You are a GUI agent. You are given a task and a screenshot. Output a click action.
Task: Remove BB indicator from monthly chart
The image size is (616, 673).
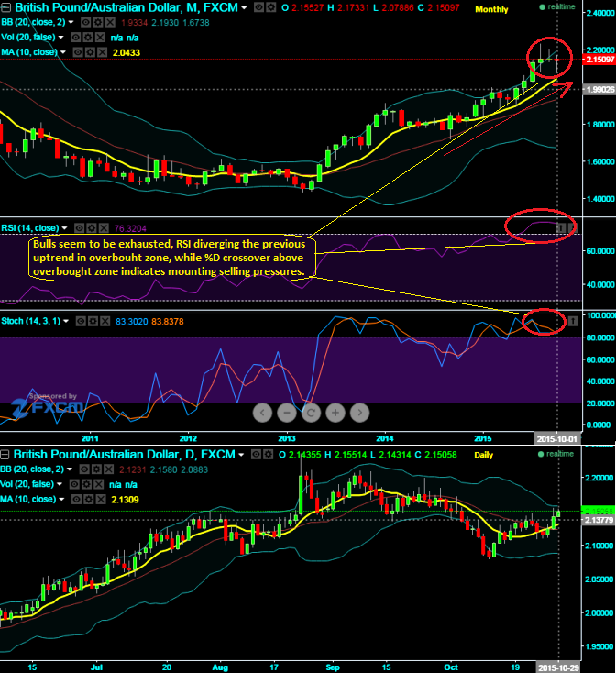point(110,22)
